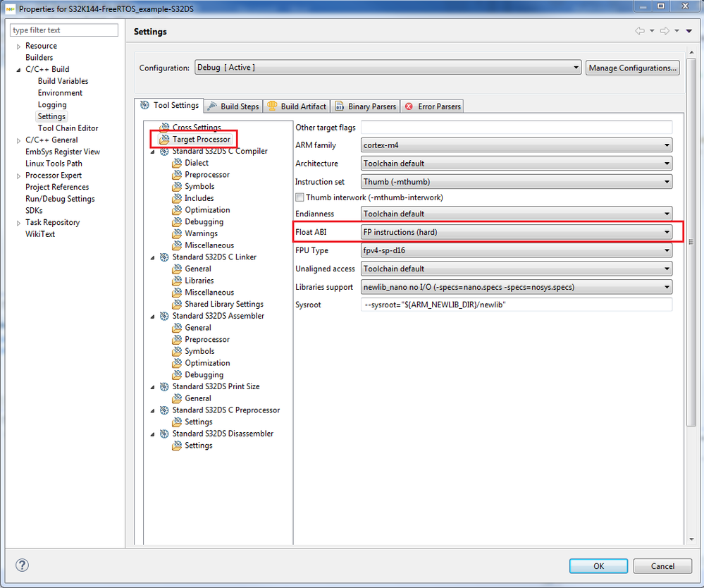Open the Instruction set dropdown
Image resolution: width=704 pixels, height=588 pixels.
point(517,182)
